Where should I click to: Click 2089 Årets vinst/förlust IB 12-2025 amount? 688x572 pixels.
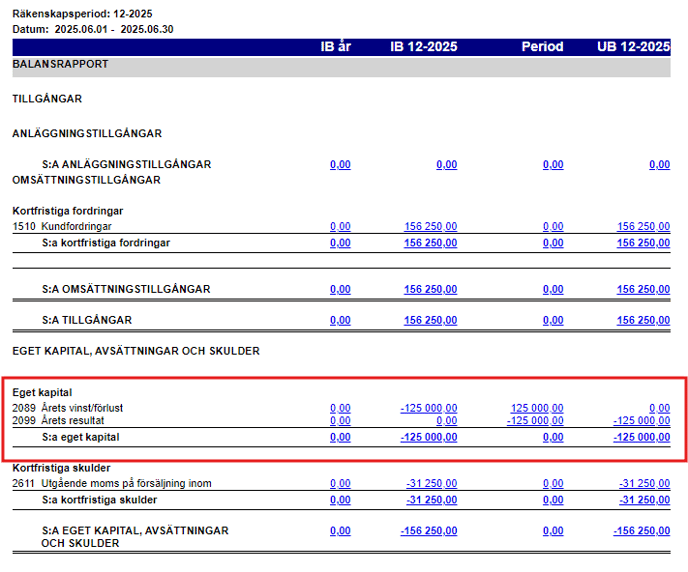coord(428,408)
